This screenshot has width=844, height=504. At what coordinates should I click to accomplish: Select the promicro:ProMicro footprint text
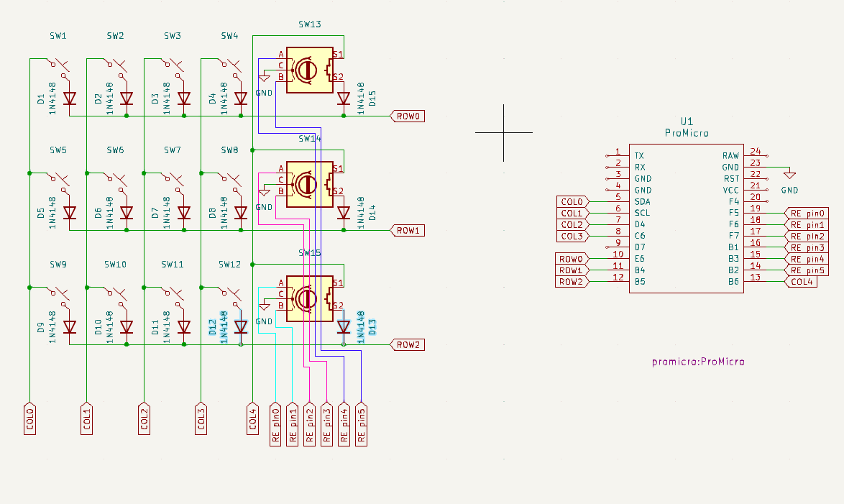(697, 362)
